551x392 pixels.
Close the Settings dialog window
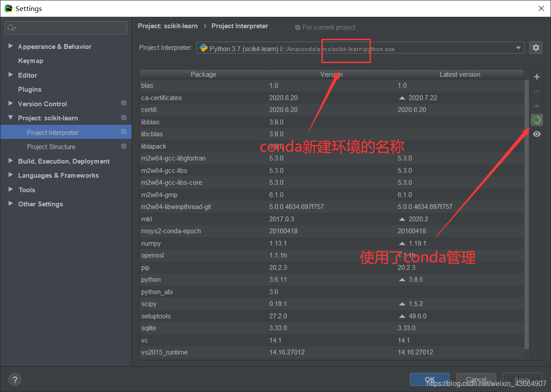(541, 8)
